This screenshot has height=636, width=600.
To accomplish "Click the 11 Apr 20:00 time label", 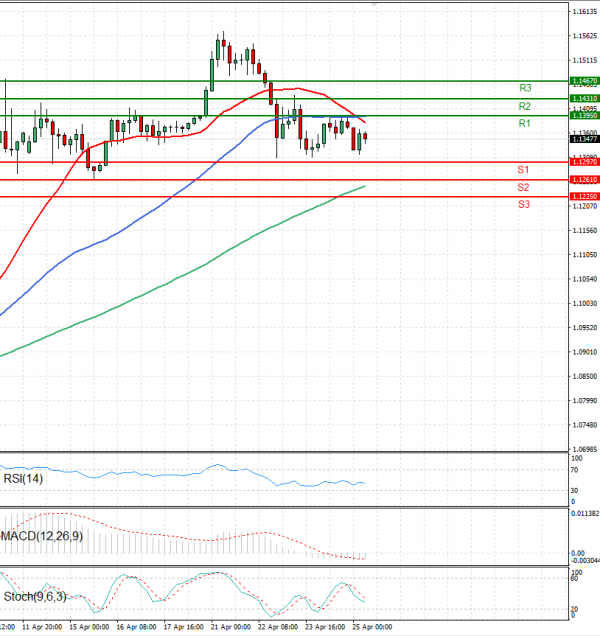I will (42, 627).
